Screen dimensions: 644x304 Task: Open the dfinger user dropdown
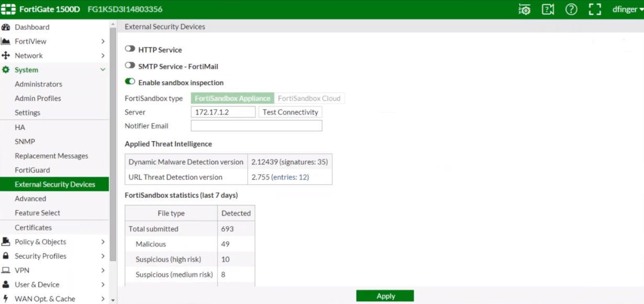point(627,9)
